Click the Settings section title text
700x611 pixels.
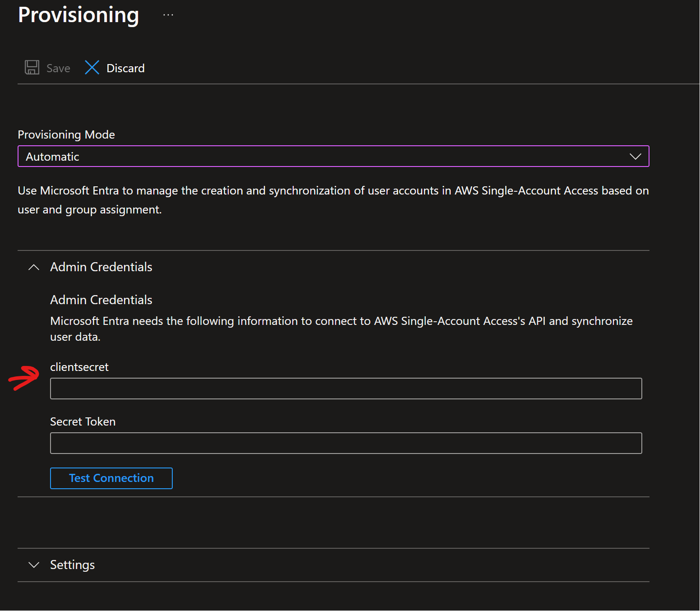73,565
